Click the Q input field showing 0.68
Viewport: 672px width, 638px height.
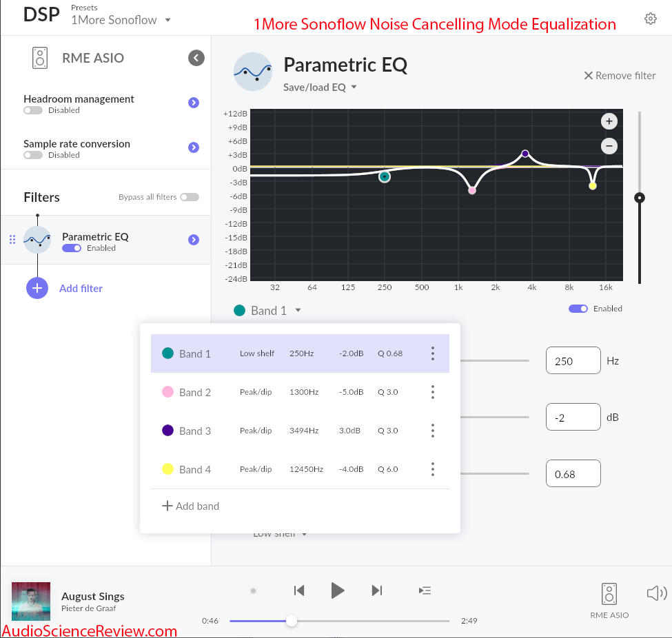pos(573,473)
